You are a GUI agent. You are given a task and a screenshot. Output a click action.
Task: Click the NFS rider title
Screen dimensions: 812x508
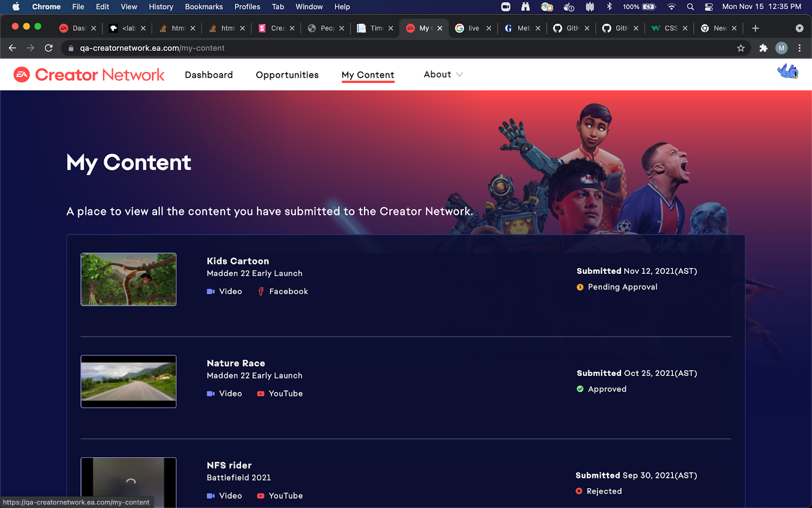pyautogui.click(x=229, y=465)
